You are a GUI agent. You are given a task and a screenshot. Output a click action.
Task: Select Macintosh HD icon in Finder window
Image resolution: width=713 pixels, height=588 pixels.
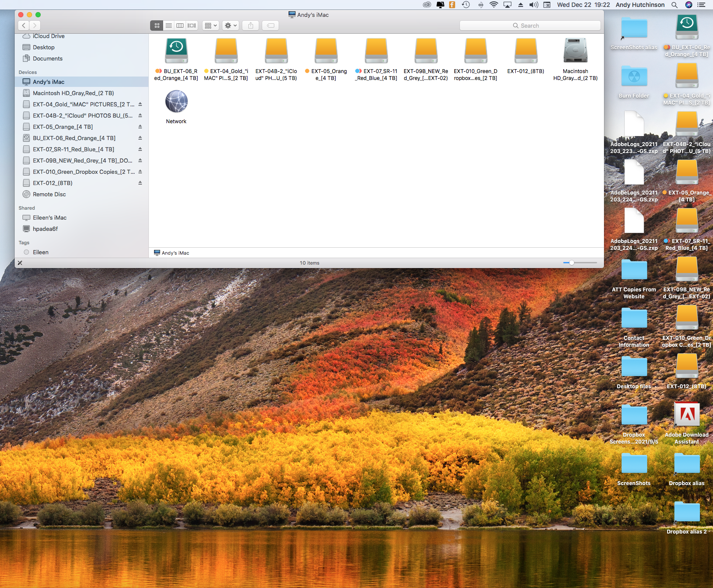[x=575, y=51]
